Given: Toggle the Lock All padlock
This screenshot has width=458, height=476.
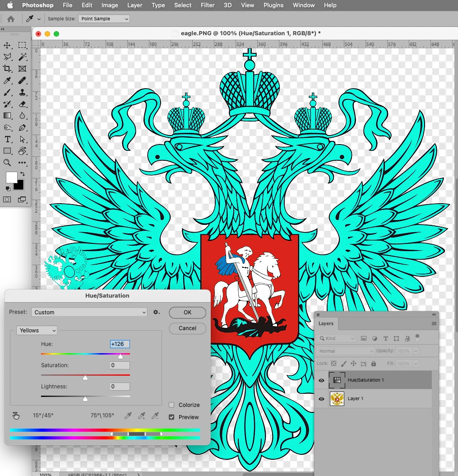Looking at the screenshot, I should click(374, 364).
